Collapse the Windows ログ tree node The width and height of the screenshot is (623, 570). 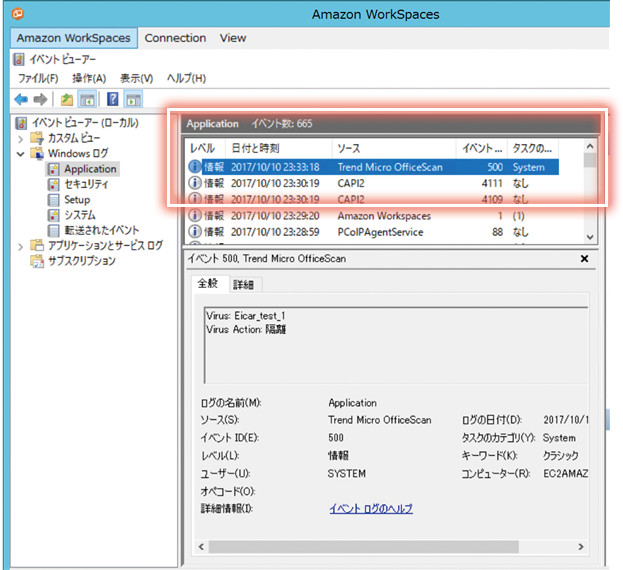pyautogui.click(x=22, y=154)
